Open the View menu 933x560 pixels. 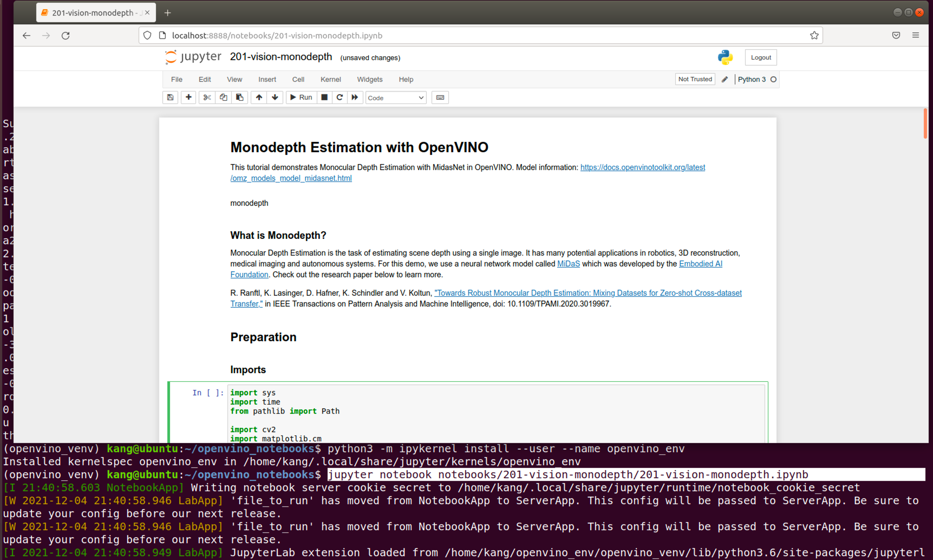[234, 79]
